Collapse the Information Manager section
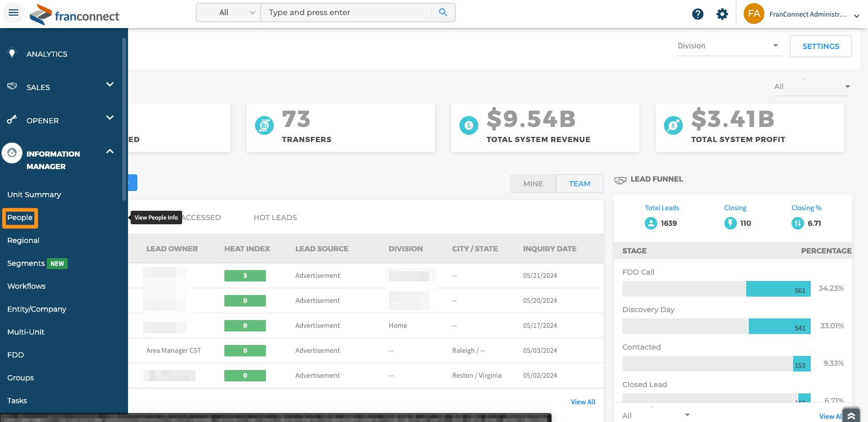868x422 pixels. coord(110,151)
